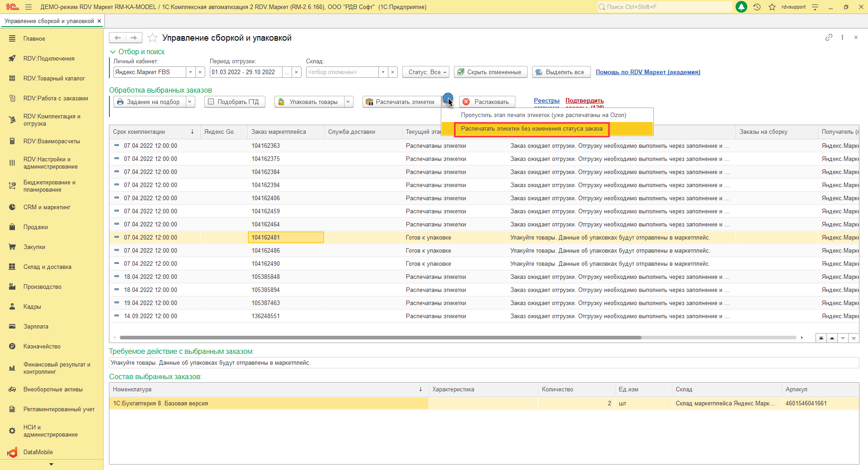
Task: Open RDV:Подключения rocket section
Action: coord(49,59)
